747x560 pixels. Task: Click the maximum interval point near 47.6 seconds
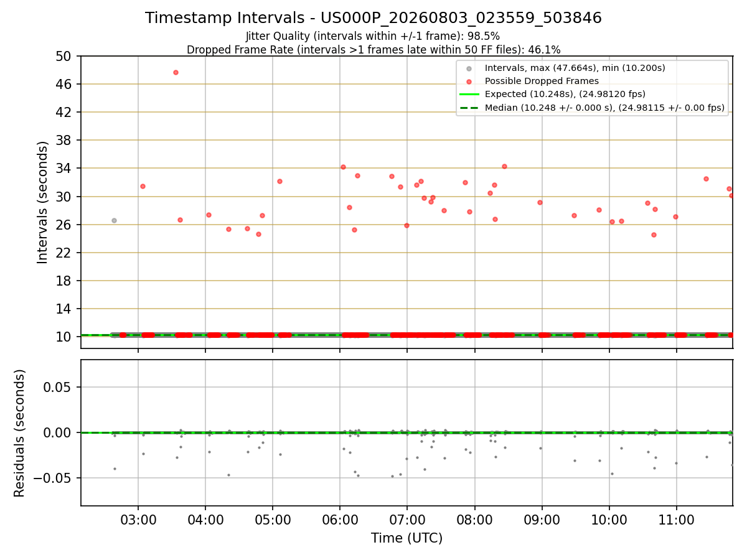click(176, 72)
